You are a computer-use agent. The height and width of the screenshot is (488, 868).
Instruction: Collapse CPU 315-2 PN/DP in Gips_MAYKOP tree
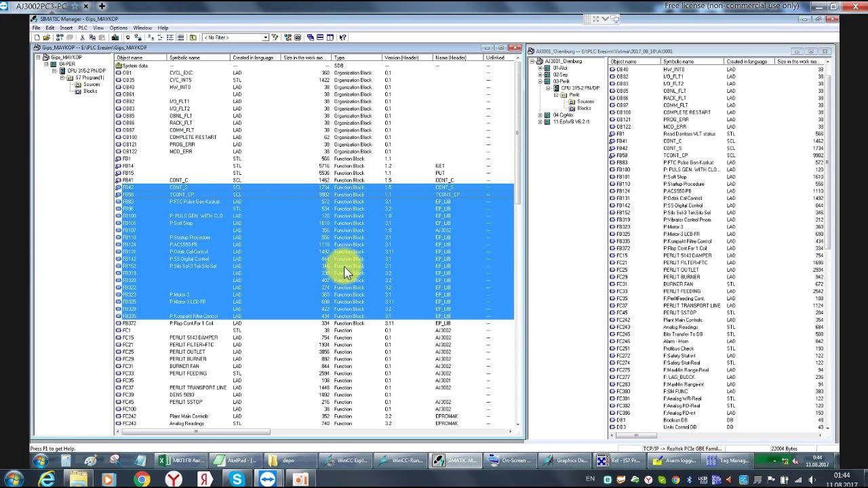[x=54, y=70]
